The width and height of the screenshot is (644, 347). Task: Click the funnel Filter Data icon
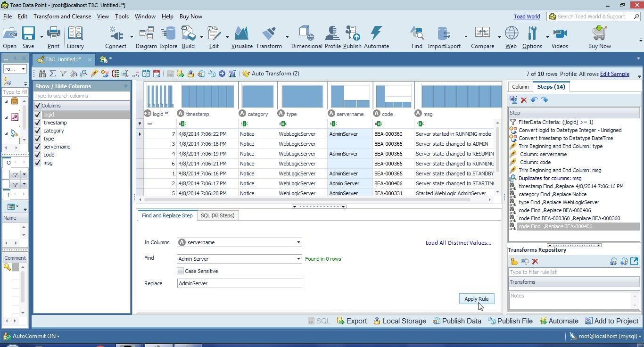(x=63, y=74)
